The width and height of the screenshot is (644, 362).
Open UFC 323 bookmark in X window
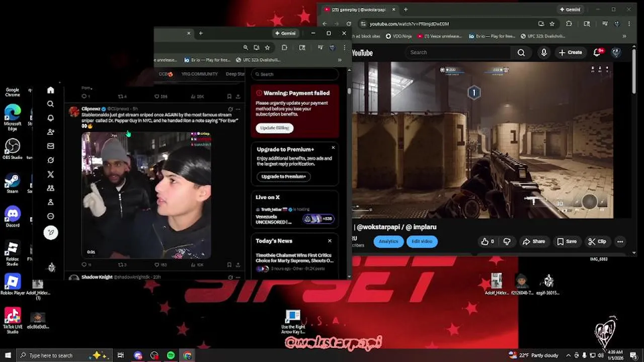coord(258,60)
